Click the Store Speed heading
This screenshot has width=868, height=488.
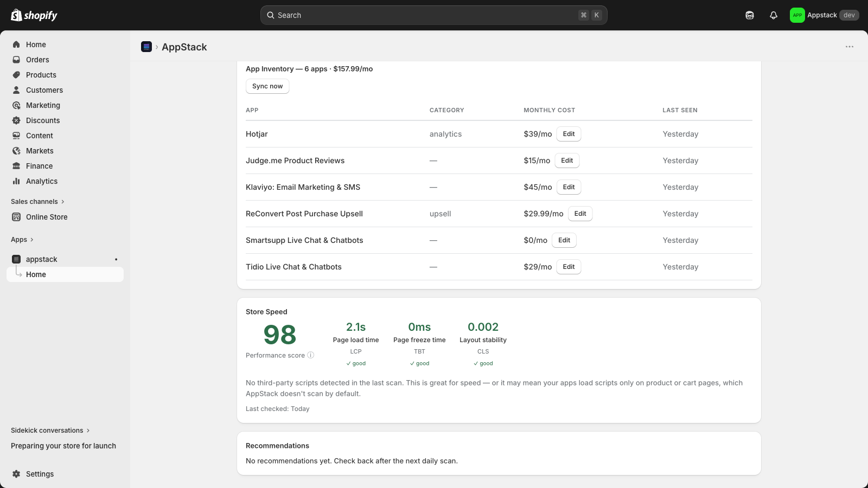pyautogui.click(x=266, y=312)
